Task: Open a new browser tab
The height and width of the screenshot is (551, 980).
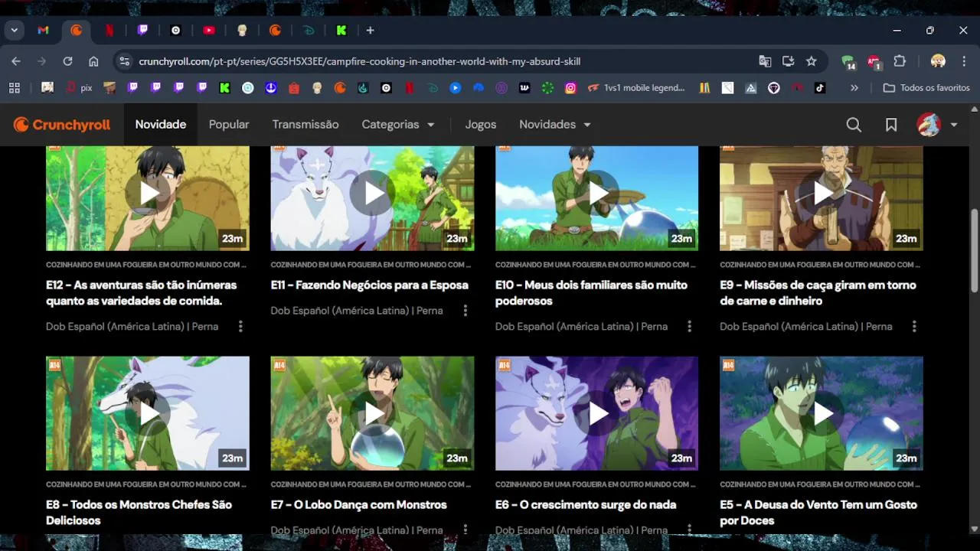Action: (370, 31)
